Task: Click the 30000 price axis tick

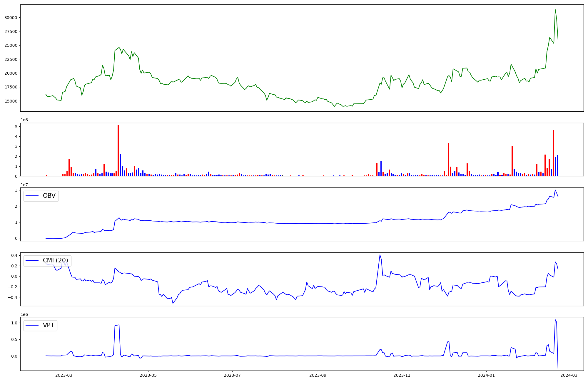Action: pyautogui.click(x=11, y=18)
